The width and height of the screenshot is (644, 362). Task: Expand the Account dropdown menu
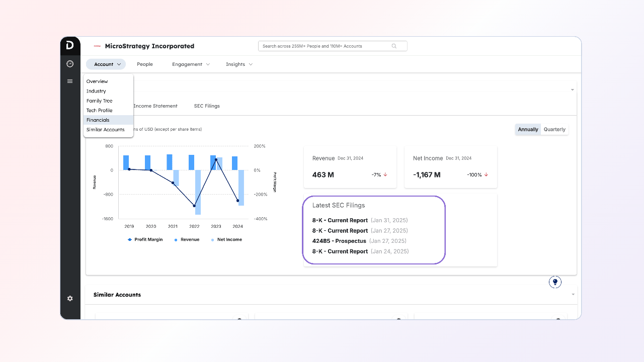106,64
